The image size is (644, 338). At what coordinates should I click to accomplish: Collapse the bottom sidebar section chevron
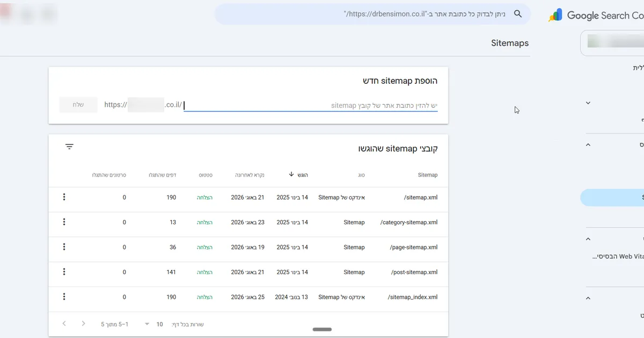tap(588, 298)
